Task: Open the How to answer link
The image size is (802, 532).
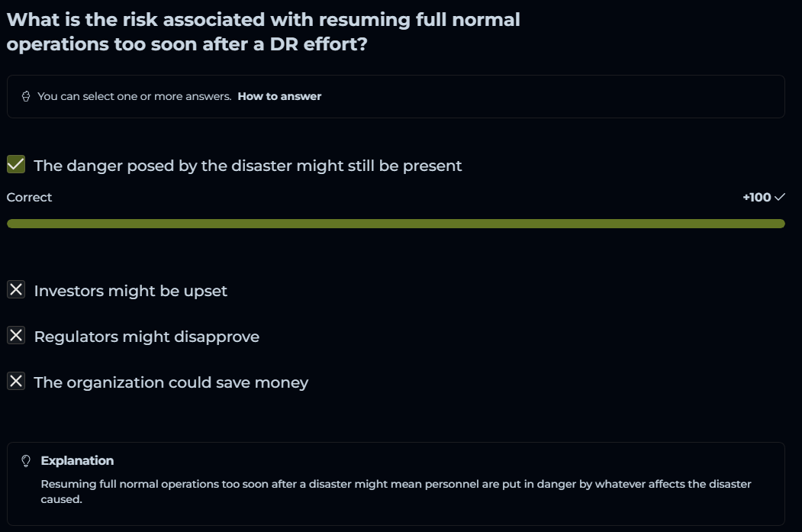Action: 279,96
